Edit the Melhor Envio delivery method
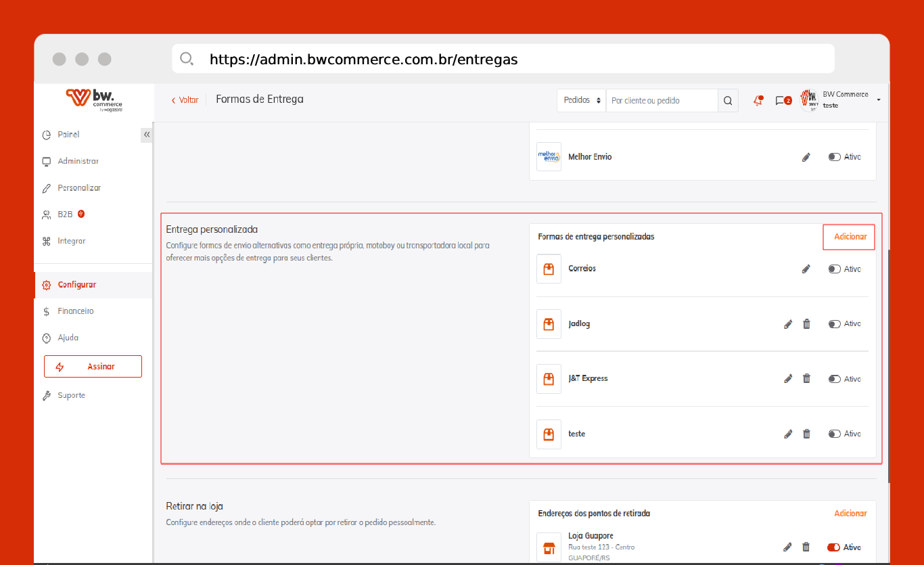The width and height of the screenshot is (924, 565). tap(806, 157)
